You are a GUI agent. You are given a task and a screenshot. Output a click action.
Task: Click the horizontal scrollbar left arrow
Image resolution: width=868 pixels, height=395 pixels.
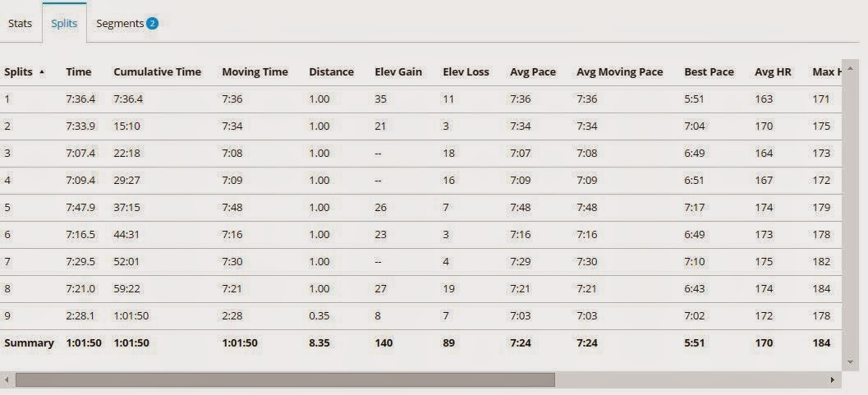tap(7, 379)
